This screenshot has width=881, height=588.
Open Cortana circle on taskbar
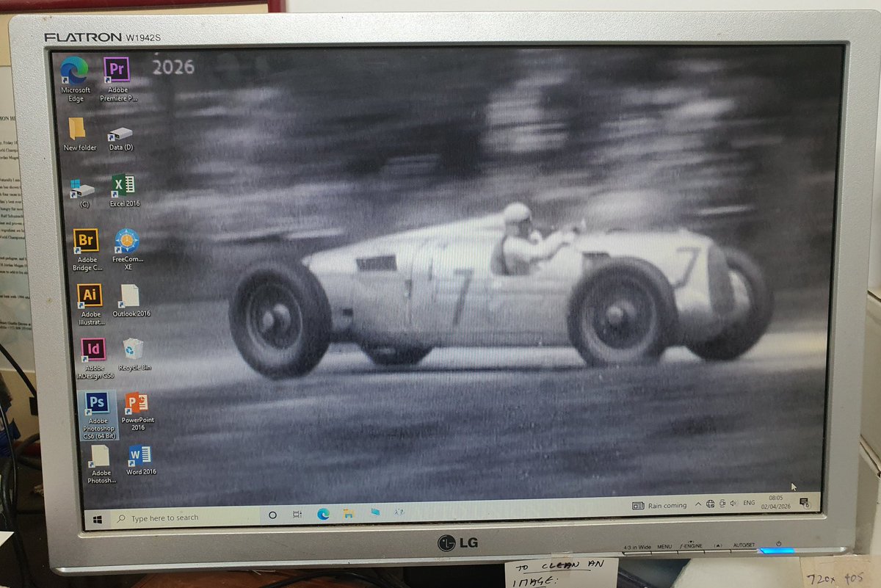(272, 515)
